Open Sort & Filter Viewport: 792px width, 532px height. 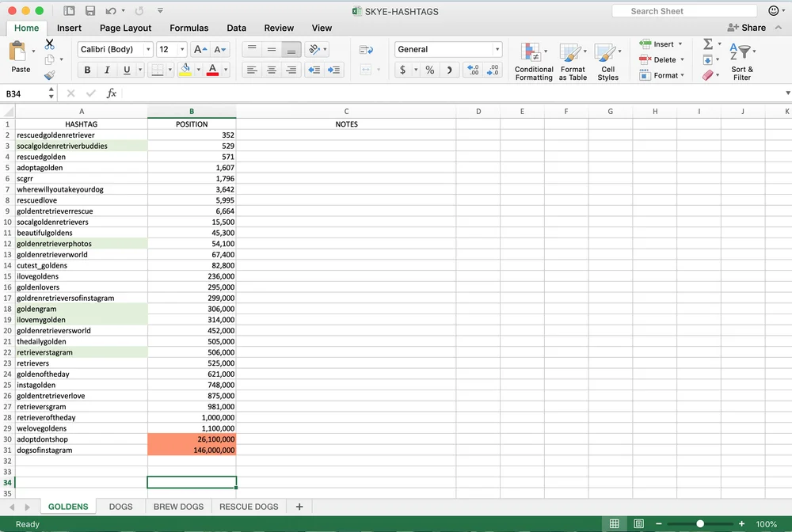(x=742, y=62)
